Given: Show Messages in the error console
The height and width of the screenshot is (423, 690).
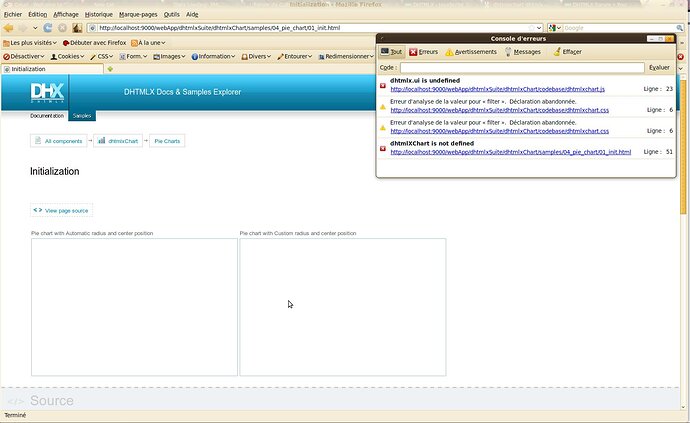Looking at the screenshot, I should click(522, 51).
